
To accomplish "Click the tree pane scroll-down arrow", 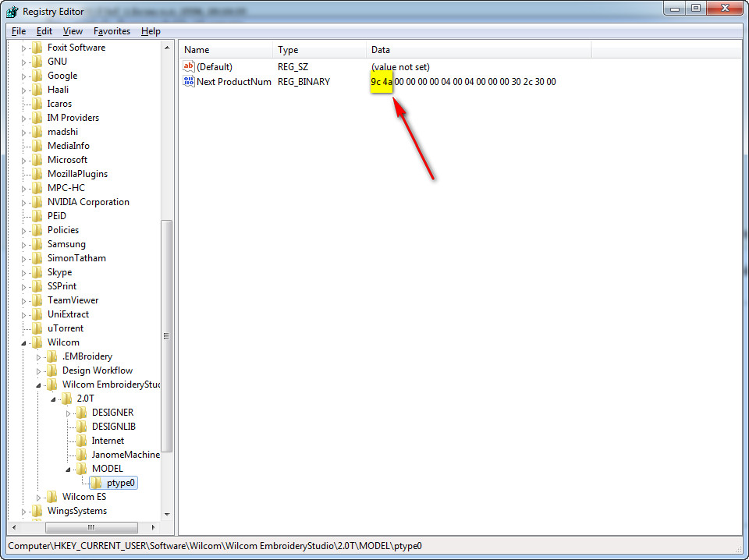I will tap(167, 514).
